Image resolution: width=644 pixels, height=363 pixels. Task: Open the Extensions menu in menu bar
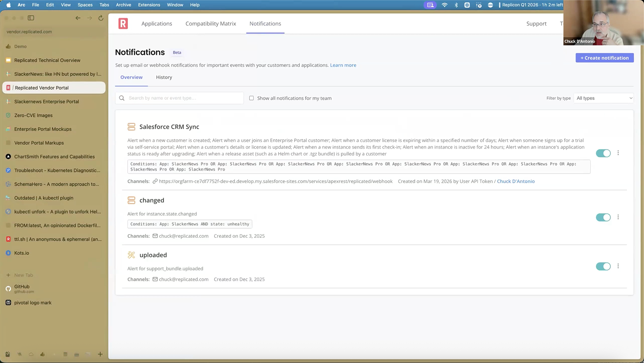click(149, 5)
